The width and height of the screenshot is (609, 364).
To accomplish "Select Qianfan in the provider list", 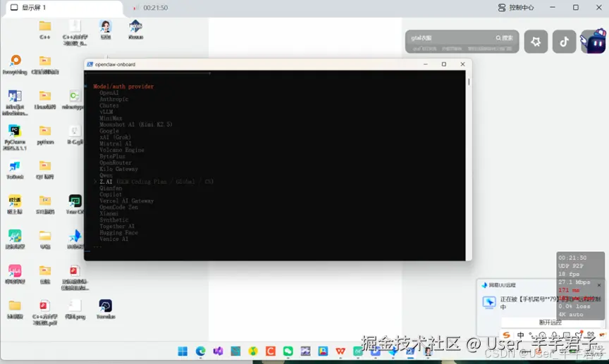I will (x=111, y=188).
